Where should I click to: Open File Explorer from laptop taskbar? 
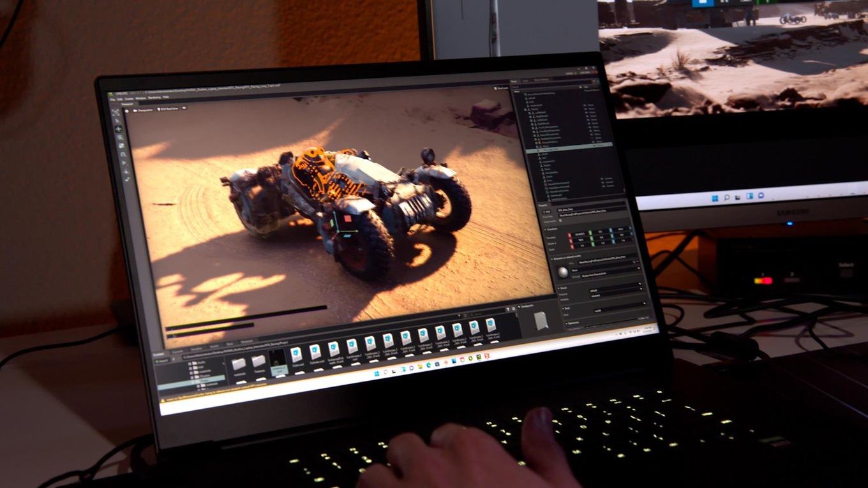point(420,366)
